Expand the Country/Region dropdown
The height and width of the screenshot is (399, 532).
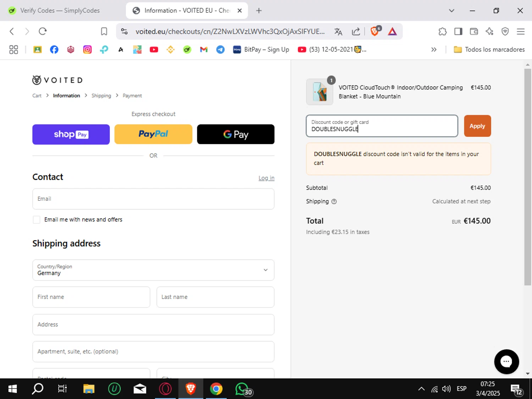click(153, 270)
